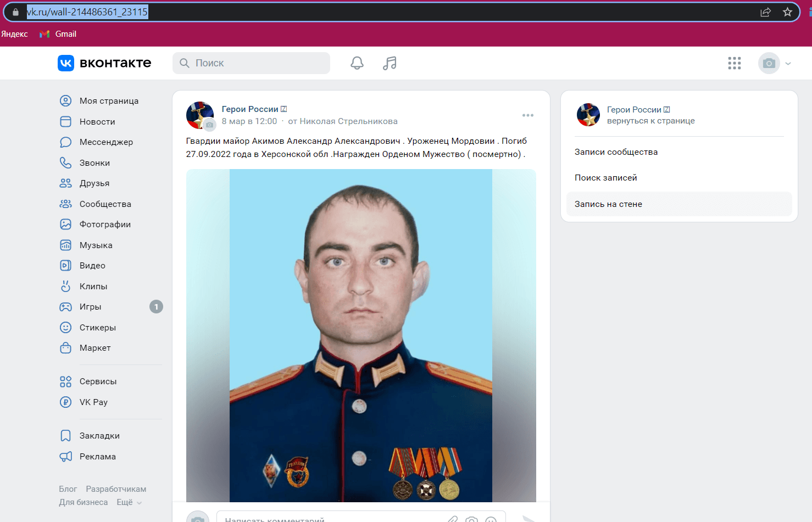Open the notifications bell icon
The image size is (812, 522).
357,63
